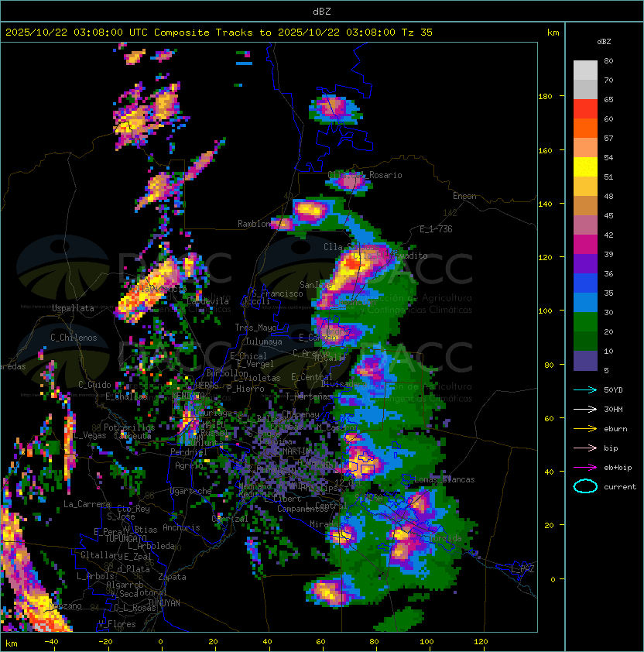Click the L_PAZ place label
The height and width of the screenshot is (652, 644).
tap(522, 569)
